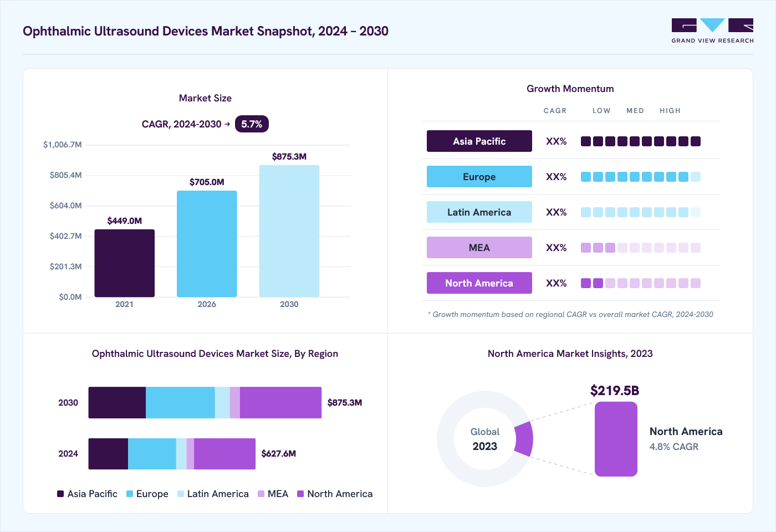Click the growth momentum footnote text

coord(570,314)
